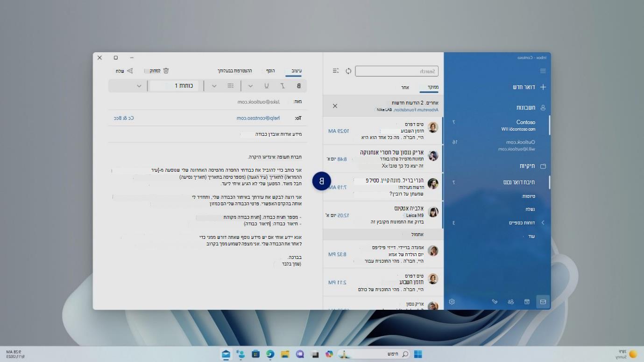Open the To Do icon in bottom bar

point(495,302)
